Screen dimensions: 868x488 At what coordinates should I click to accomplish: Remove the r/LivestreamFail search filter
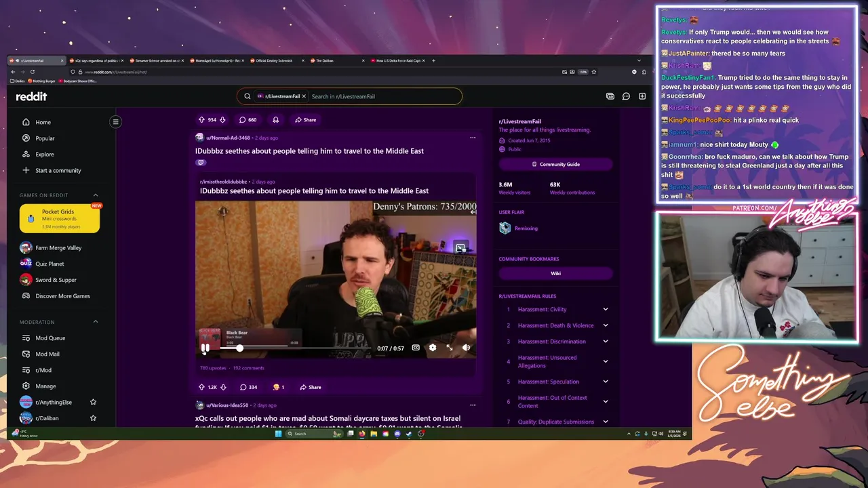tap(304, 96)
